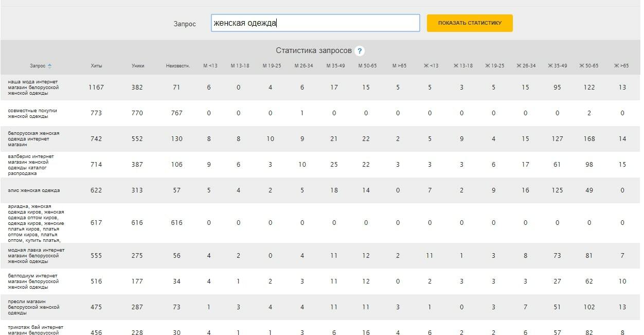Viewport: 644px width, 335px height.
Task: Click uniques value 770
Action: click(x=137, y=113)
